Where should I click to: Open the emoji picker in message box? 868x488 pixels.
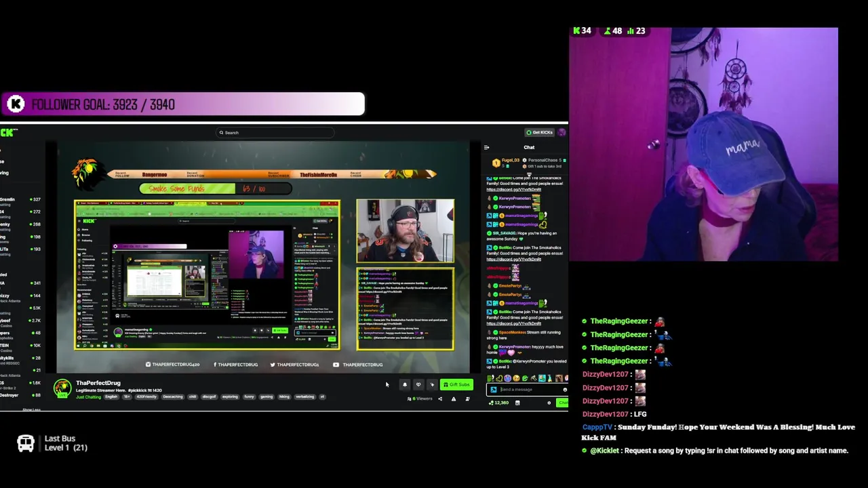(x=564, y=390)
